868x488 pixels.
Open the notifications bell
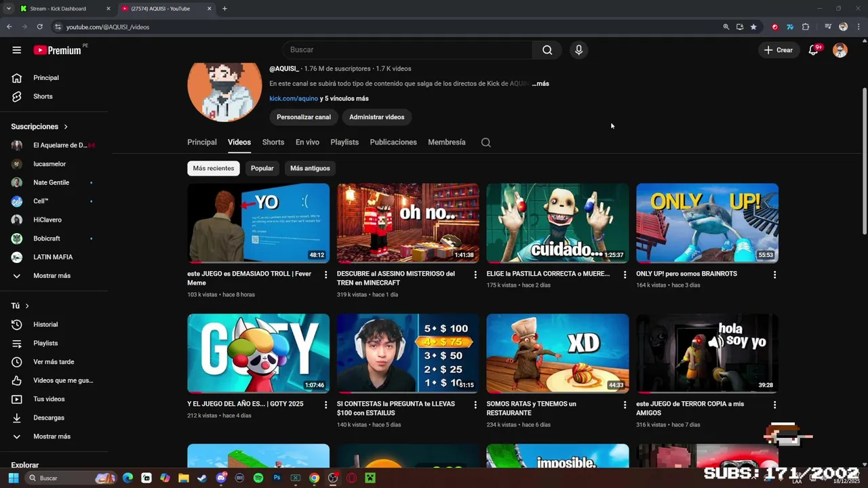(x=813, y=50)
